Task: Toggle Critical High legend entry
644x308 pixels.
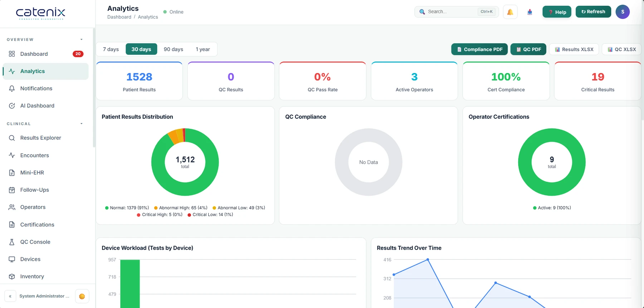Action: (x=160, y=215)
